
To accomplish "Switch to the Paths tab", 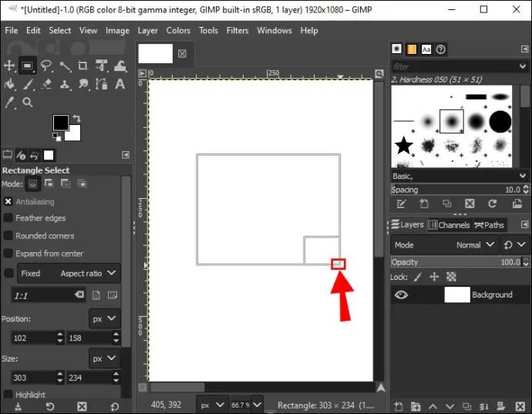I will [x=489, y=224].
